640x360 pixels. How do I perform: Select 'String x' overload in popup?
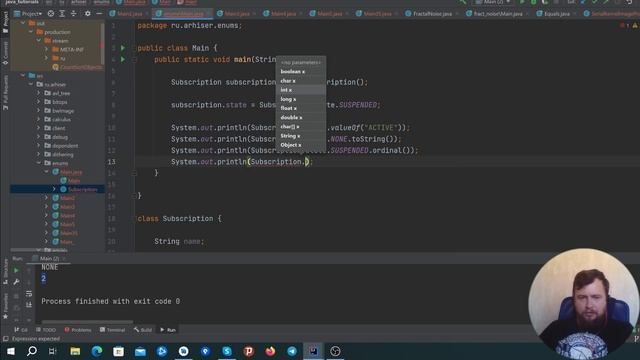pyautogui.click(x=301, y=136)
